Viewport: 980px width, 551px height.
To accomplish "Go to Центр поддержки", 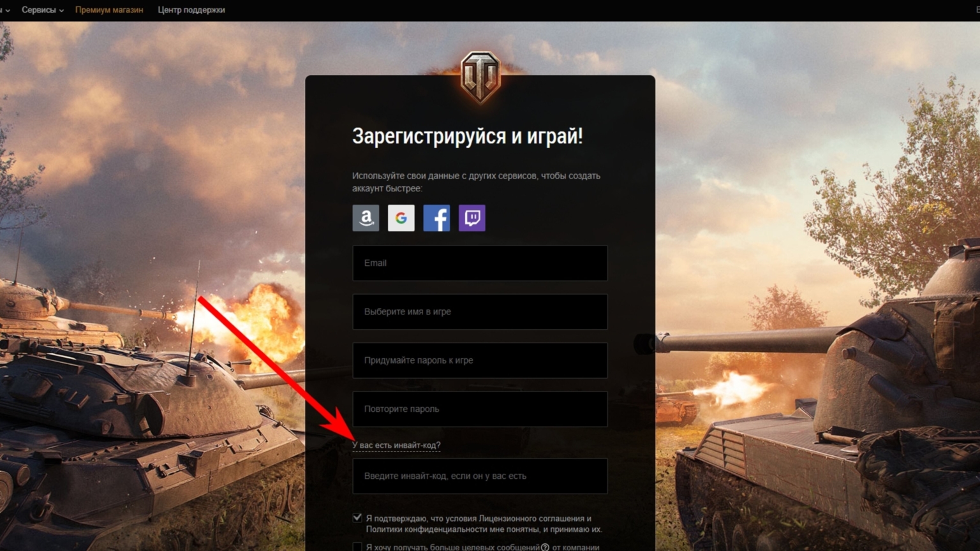I will [191, 10].
